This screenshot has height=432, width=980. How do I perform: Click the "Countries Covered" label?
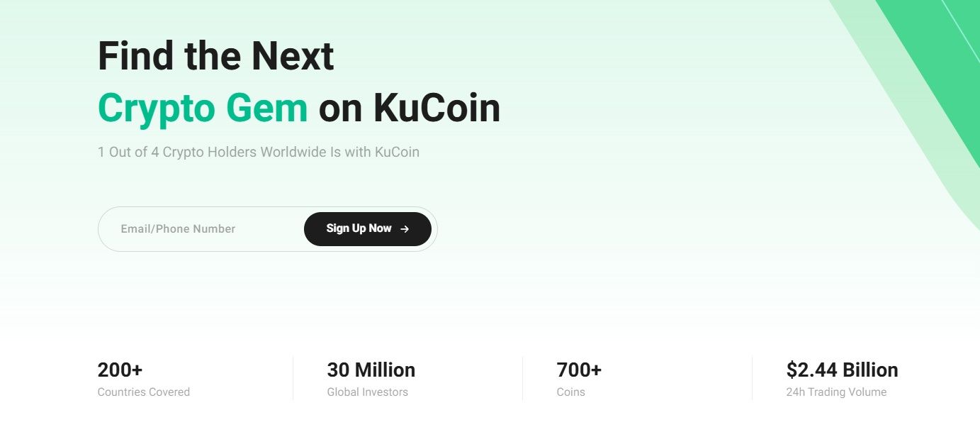143,392
